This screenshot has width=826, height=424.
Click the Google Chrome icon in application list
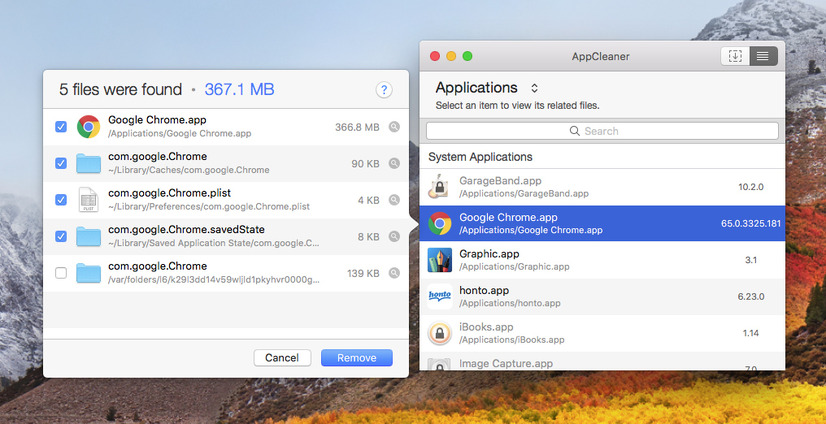tap(440, 223)
